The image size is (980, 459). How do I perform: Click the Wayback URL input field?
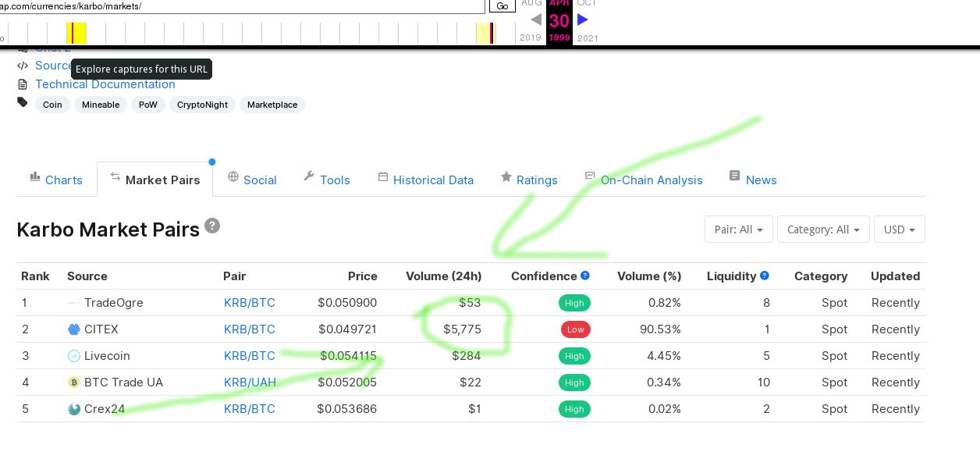(x=242, y=6)
